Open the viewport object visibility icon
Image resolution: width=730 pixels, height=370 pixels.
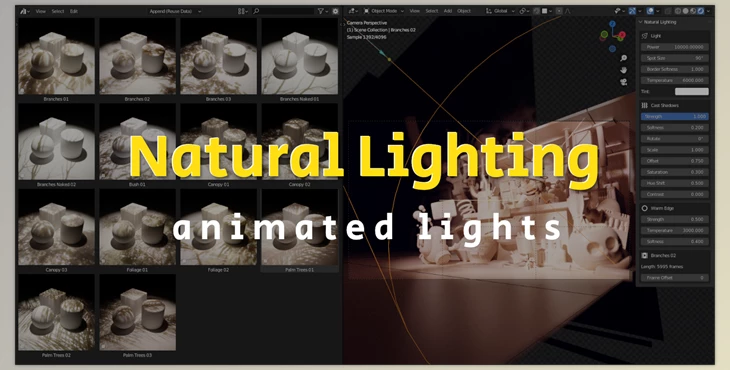coord(620,11)
